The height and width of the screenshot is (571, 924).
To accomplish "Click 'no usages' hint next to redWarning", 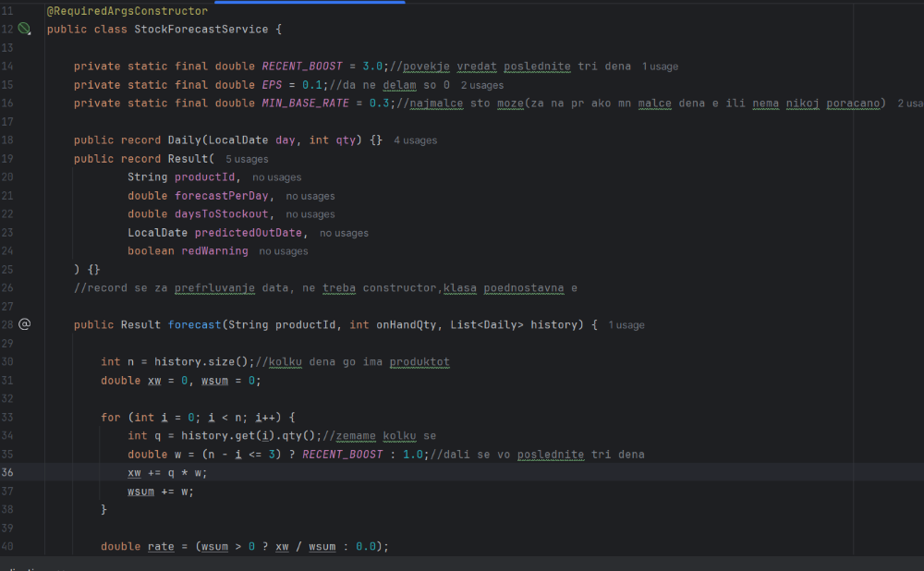I will [283, 251].
